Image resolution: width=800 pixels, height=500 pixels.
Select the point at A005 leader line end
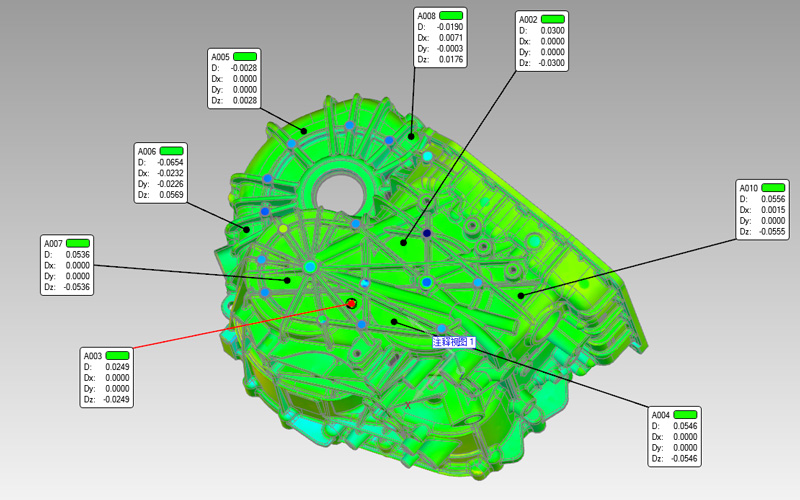tap(304, 129)
